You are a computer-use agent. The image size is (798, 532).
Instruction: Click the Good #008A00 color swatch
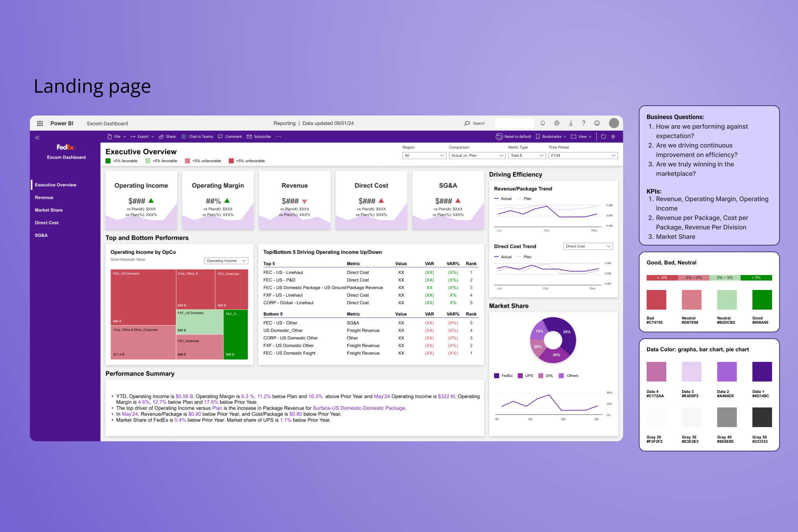pos(762,300)
